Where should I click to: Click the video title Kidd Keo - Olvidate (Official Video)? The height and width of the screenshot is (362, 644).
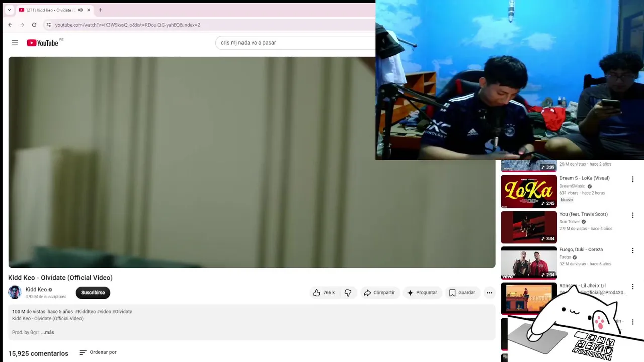coord(60,278)
